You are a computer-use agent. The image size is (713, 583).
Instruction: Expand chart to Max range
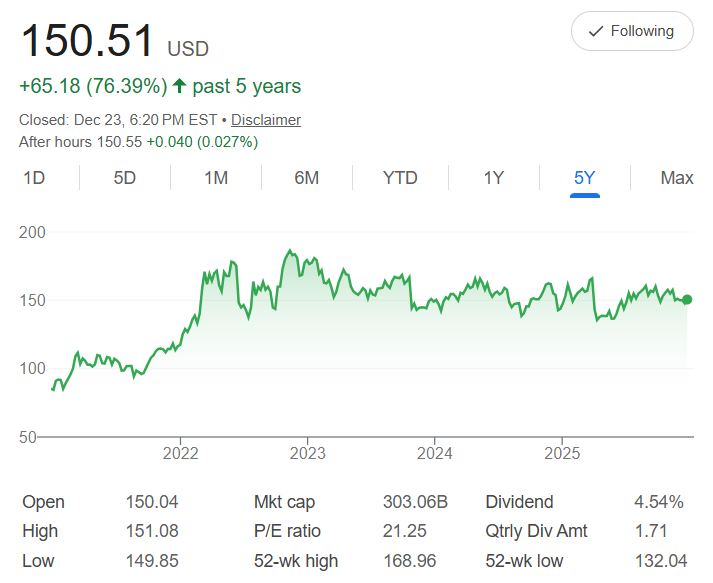coord(677,178)
